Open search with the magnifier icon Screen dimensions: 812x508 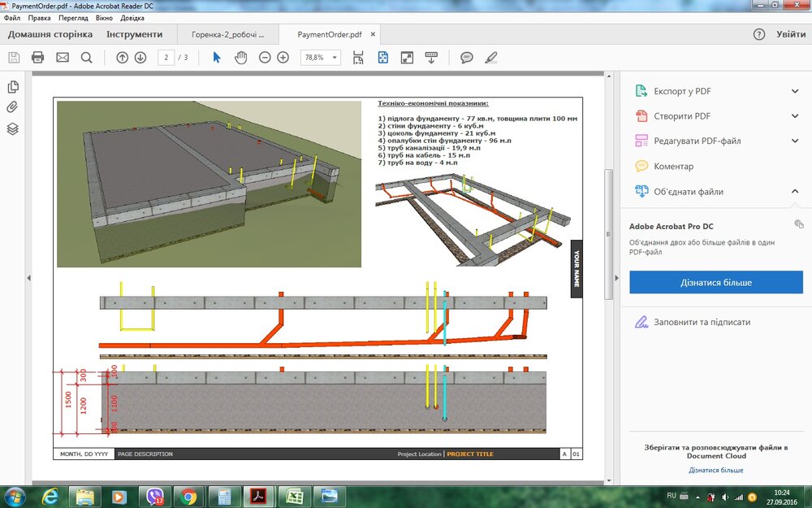coord(86,58)
